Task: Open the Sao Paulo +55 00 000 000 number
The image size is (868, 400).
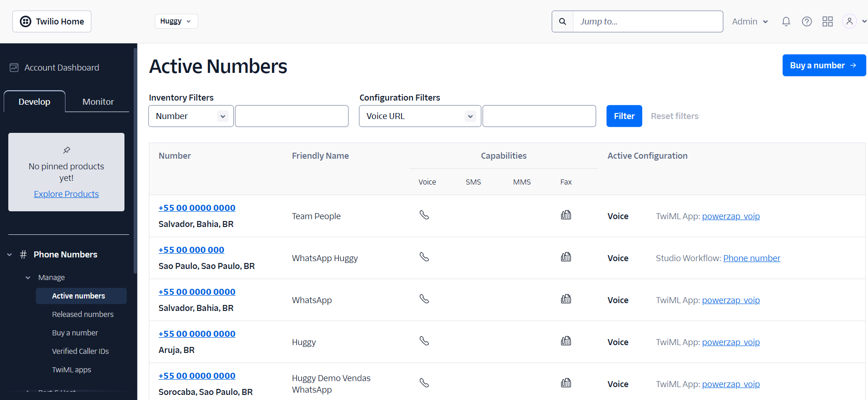Action: [x=191, y=250]
